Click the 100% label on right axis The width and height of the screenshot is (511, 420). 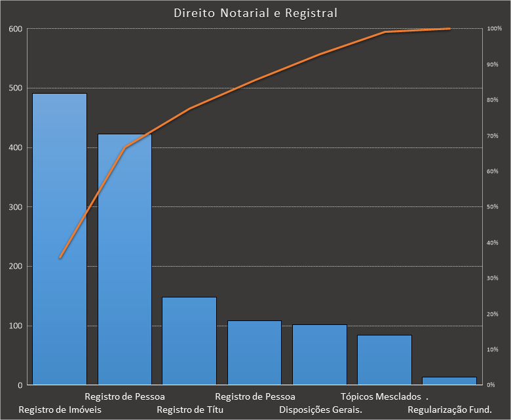pyautogui.click(x=494, y=29)
